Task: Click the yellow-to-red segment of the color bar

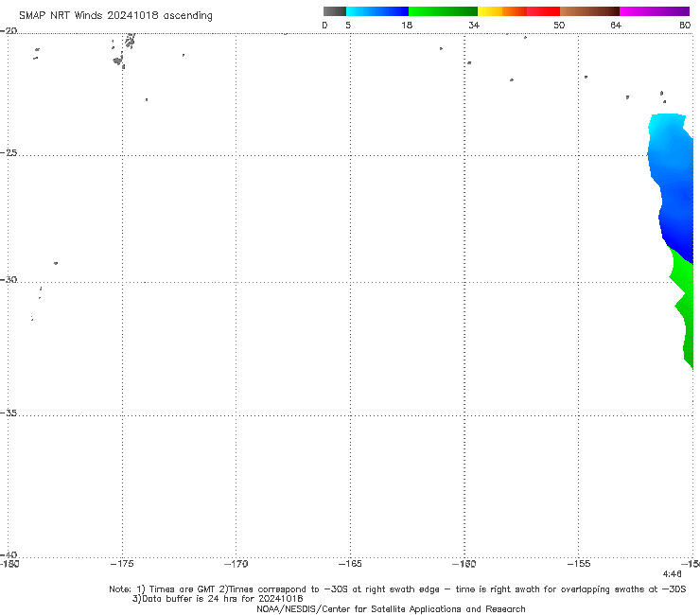Action: 518,11
